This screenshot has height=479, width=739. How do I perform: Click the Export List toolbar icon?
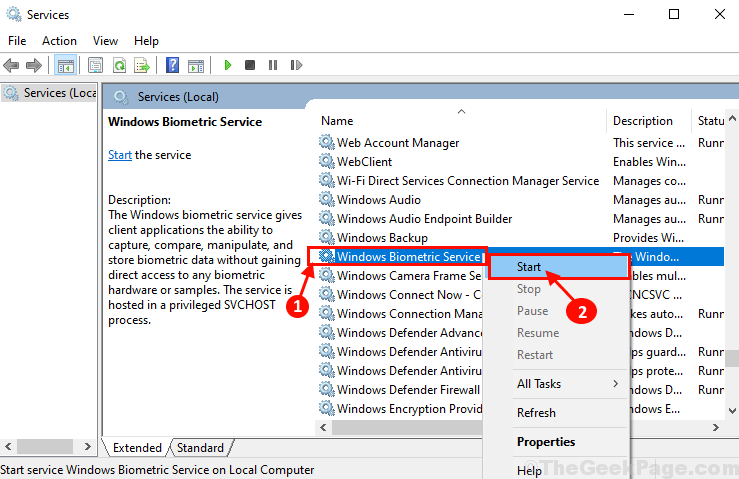tap(142, 65)
